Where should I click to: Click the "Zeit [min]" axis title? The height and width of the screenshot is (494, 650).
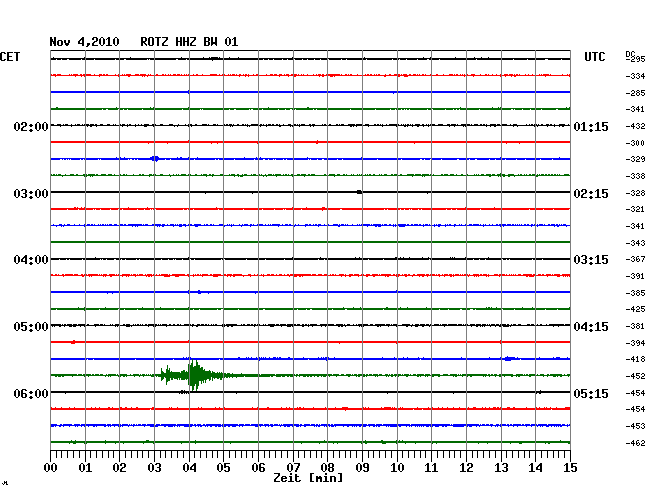[308, 478]
